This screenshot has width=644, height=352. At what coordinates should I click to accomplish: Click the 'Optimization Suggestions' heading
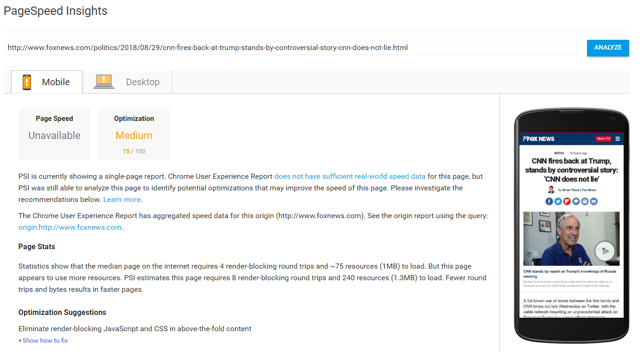point(63,313)
